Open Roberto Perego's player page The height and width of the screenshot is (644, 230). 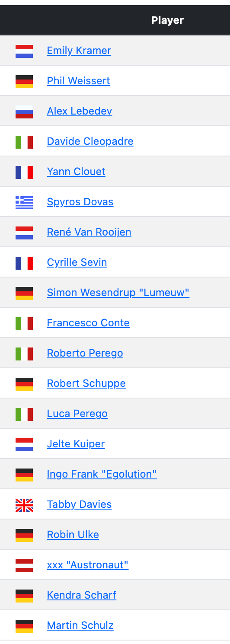85,353
